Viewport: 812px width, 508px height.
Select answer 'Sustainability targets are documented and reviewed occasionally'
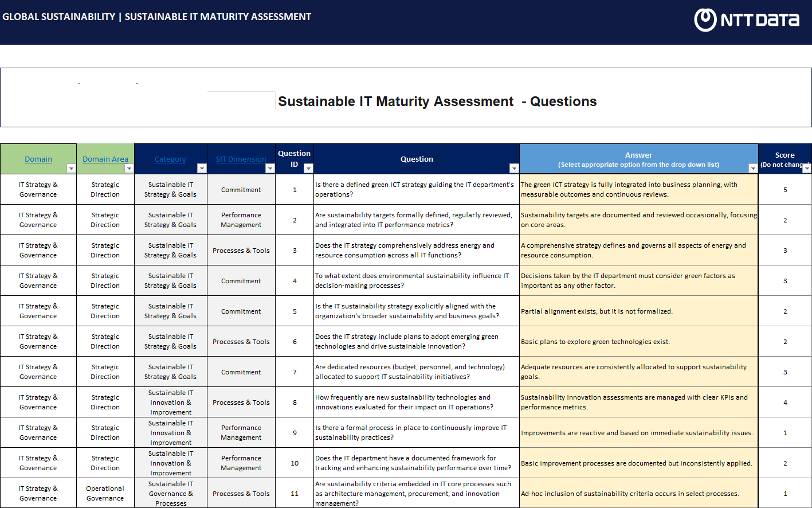pos(639,220)
